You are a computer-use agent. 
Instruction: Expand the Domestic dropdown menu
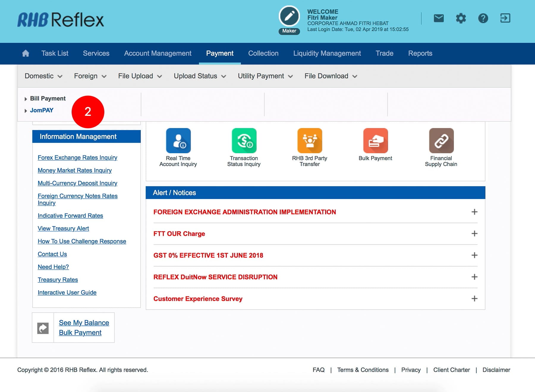click(43, 76)
